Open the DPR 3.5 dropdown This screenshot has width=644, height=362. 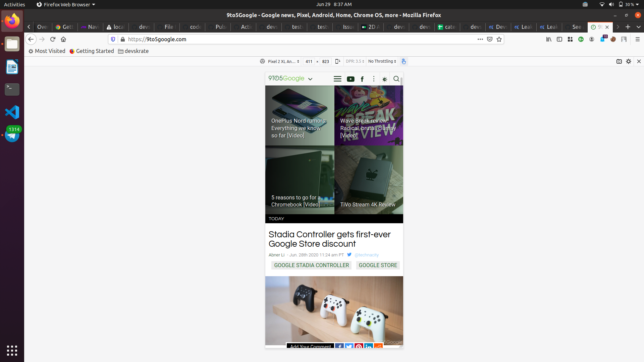tap(355, 61)
